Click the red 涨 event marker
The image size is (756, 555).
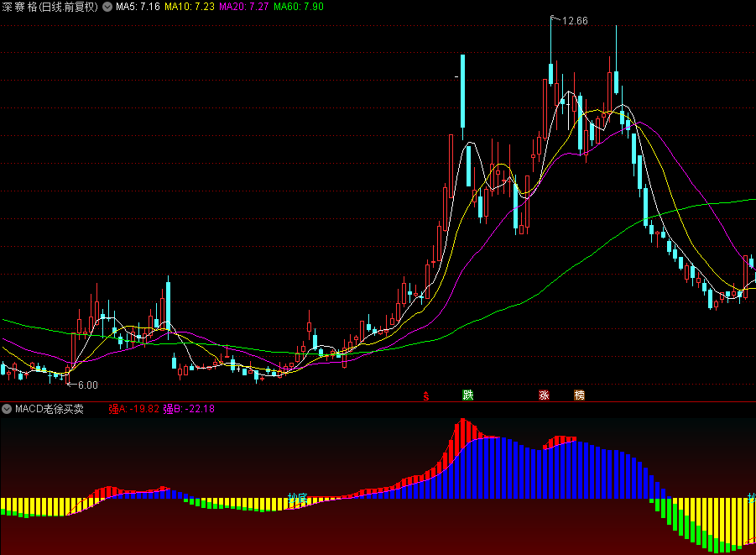544,395
